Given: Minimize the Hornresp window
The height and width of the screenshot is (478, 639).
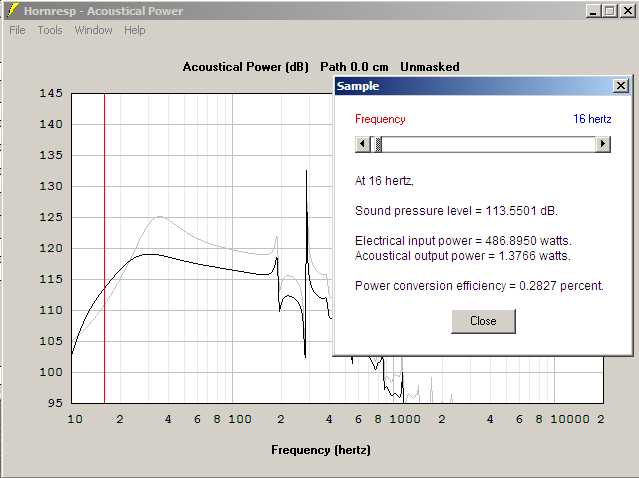Looking at the screenshot, I should pos(593,11).
